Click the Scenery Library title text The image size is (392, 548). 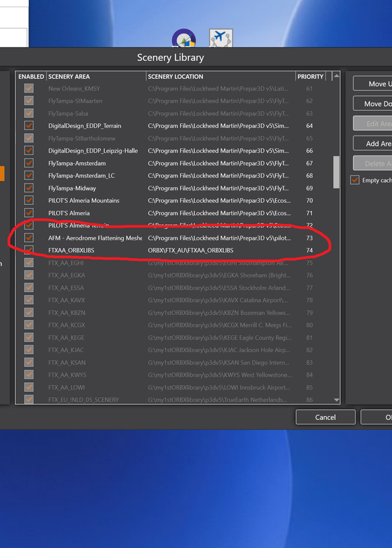tap(170, 58)
